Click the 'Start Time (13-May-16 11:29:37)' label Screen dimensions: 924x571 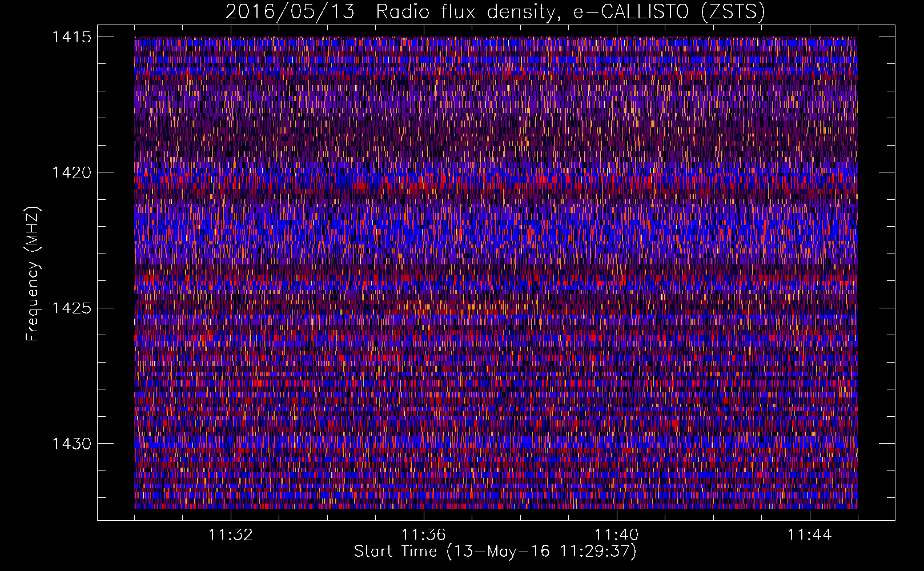[x=495, y=552]
